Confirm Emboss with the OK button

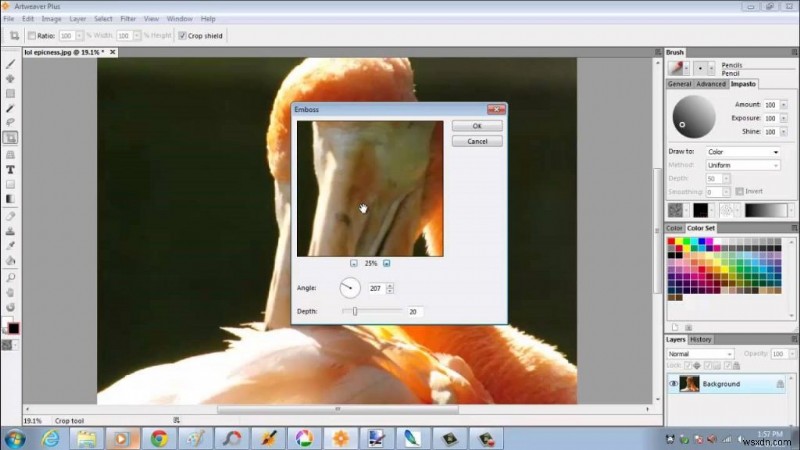coord(477,126)
